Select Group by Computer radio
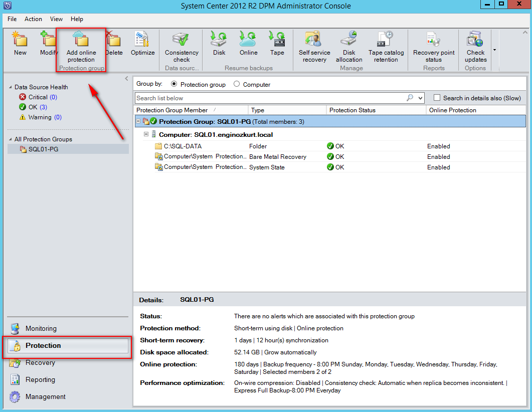This screenshot has width=532, height=412. 237,84
